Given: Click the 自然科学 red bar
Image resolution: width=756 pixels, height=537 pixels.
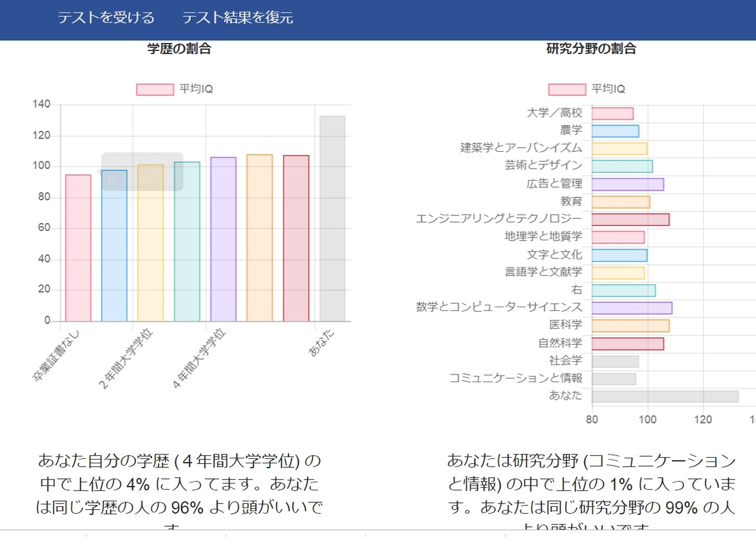Looking at the screenshot, I should [628, 344].
